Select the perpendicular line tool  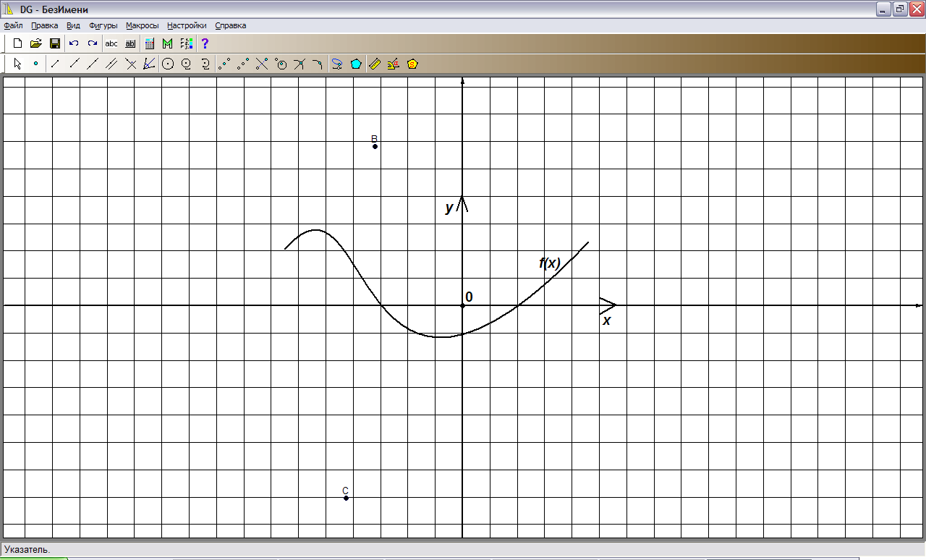130,64
